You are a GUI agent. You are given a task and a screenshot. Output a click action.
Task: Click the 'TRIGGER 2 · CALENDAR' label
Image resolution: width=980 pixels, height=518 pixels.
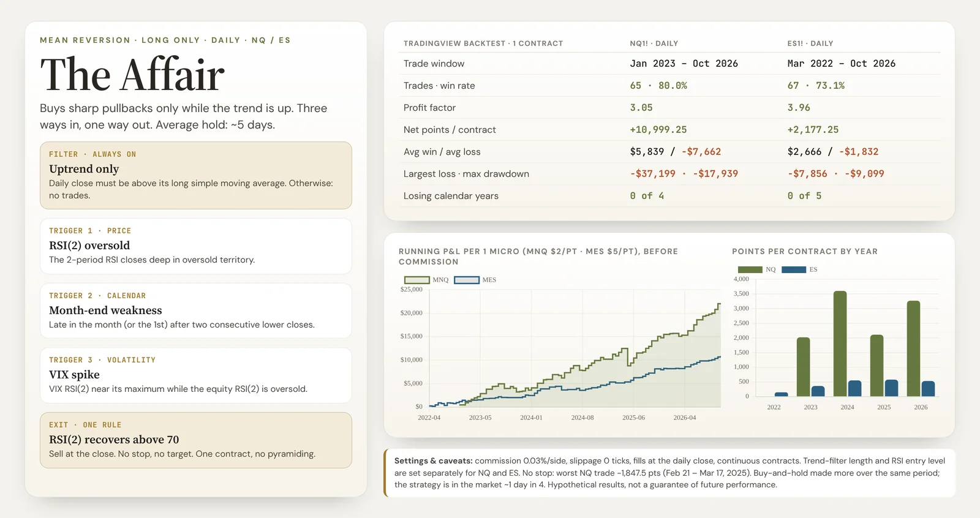[97, 296]
